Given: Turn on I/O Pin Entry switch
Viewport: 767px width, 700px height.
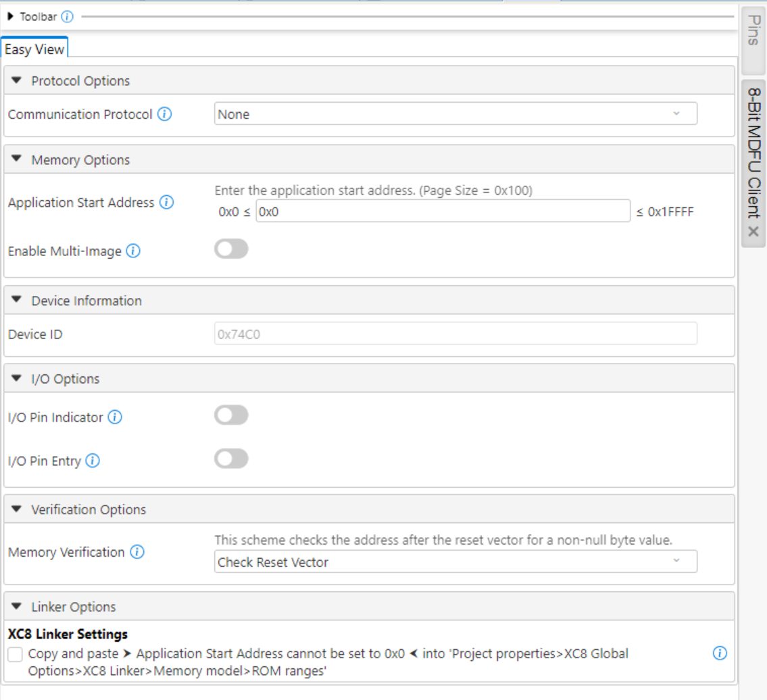Looking at the screenshot, I should click(231, 459).
